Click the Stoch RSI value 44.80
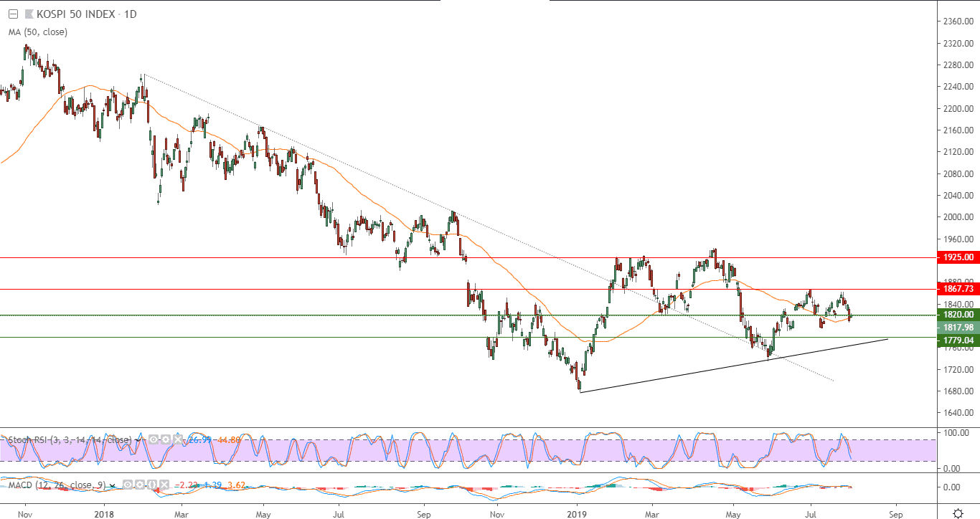Viewport: 980px width, 519px height. 228,439
